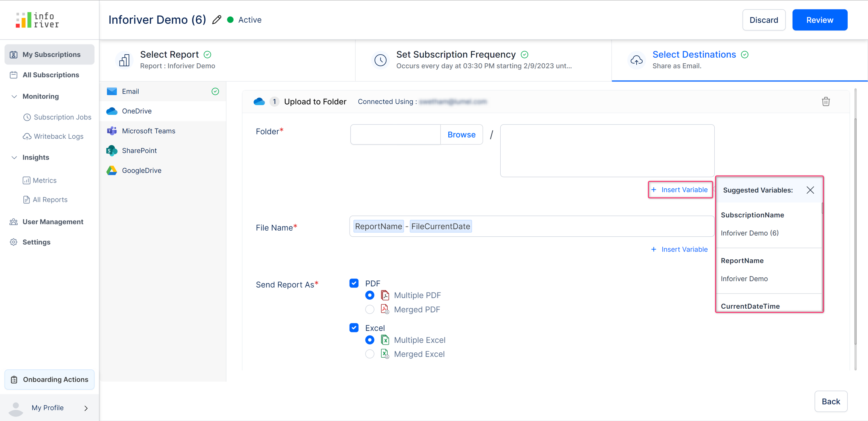Click the Browse folder button

coord(461,135)
